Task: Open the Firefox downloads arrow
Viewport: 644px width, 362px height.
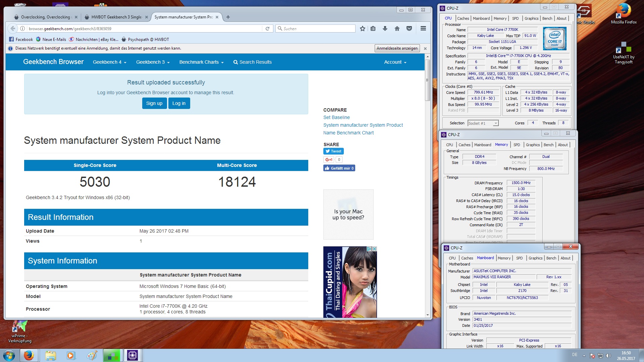Action: pos(385,28)
